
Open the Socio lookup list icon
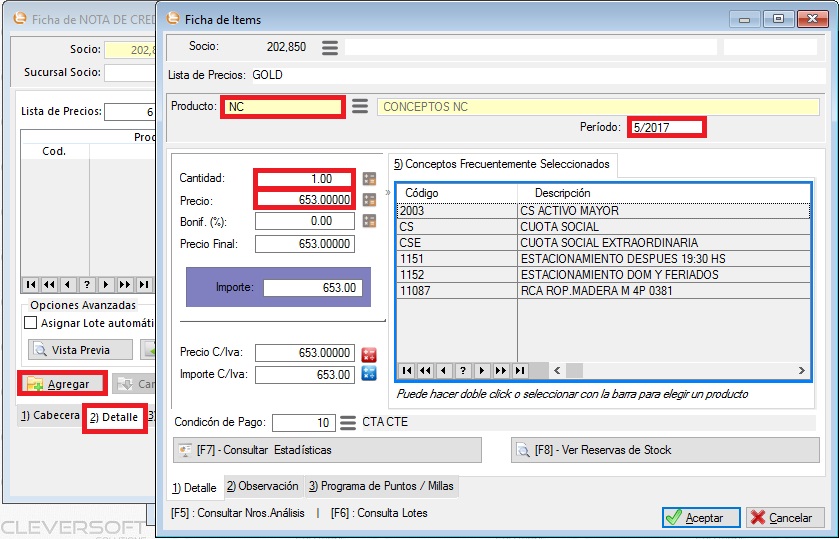pos(330,47)
